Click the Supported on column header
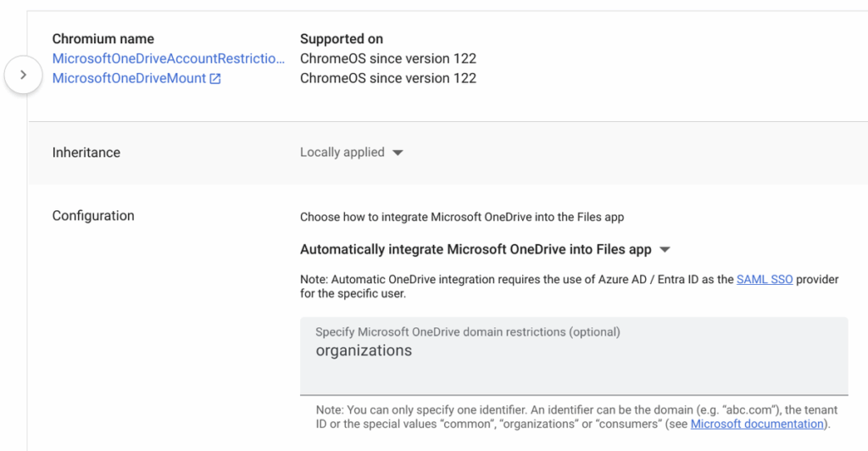This screenshot has width=868, height=451. [342, 39]
